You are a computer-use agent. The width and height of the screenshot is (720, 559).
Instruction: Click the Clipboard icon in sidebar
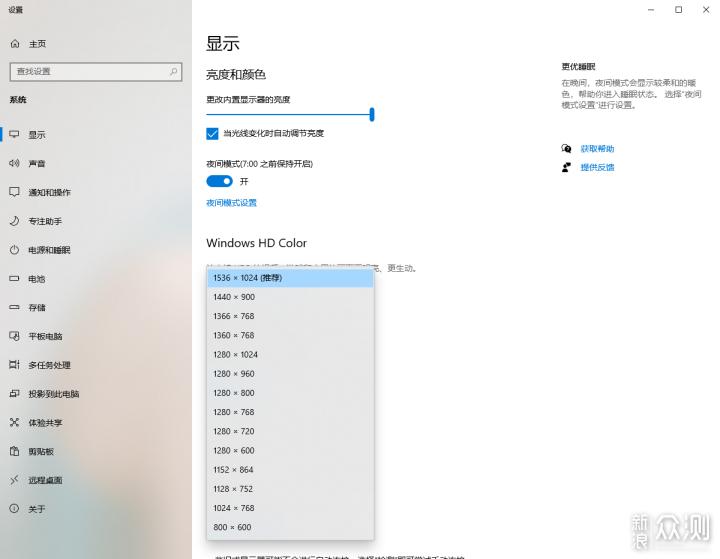click(x=15, y=451)
